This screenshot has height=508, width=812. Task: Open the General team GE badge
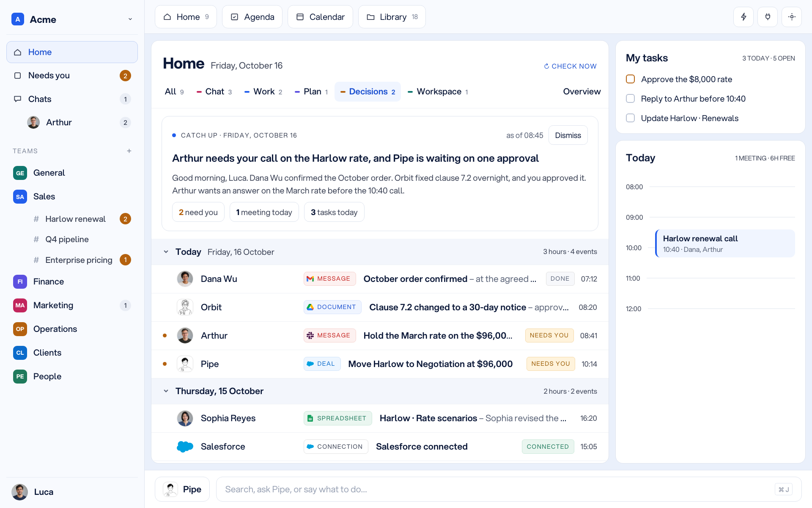(20, 173)
